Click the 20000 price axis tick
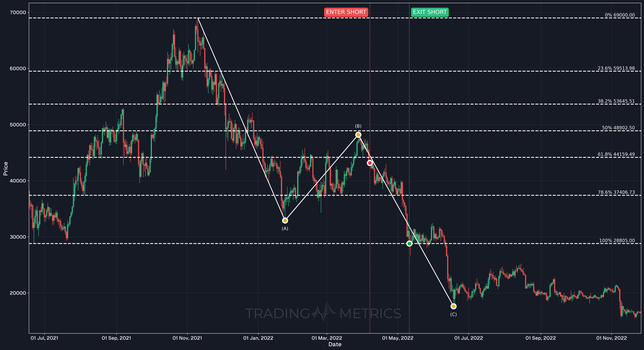 click(18, 293)
